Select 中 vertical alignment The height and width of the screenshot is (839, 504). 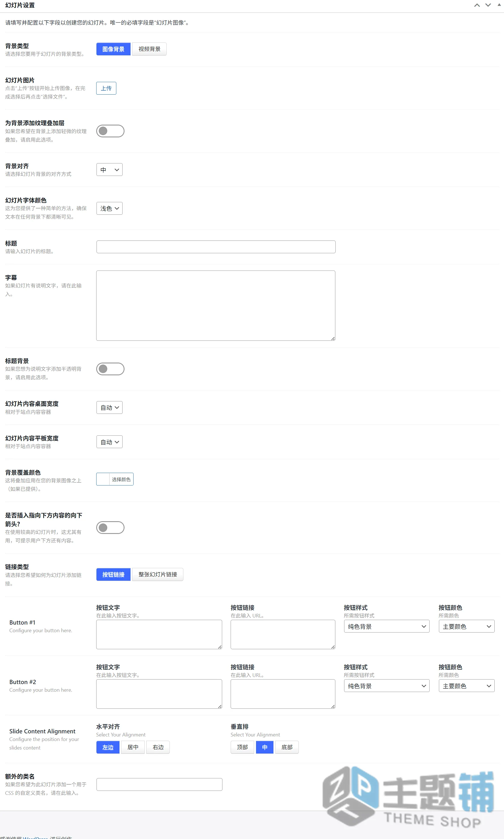point(265,747)
